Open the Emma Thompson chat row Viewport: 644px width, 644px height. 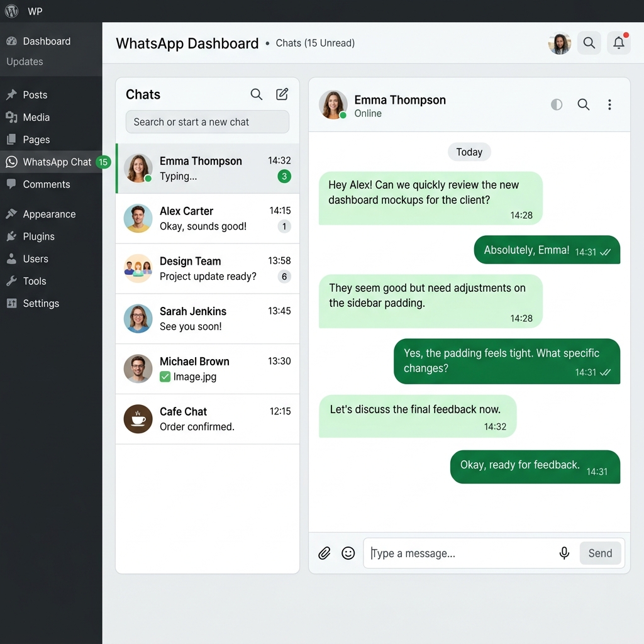point(208,169)
